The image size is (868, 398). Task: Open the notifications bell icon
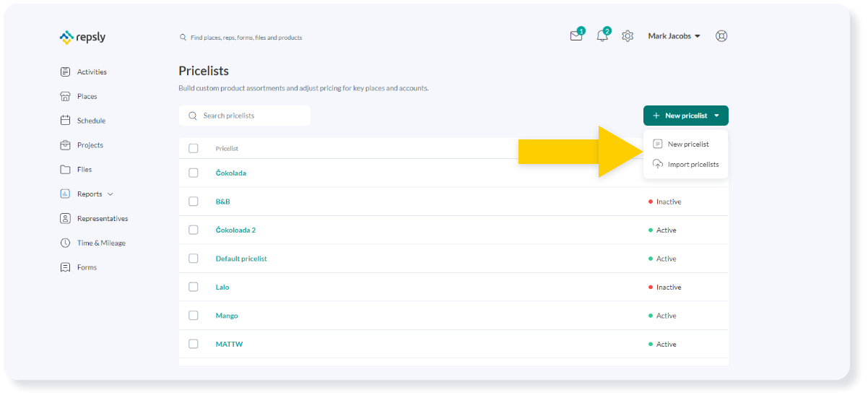point(602,36)
